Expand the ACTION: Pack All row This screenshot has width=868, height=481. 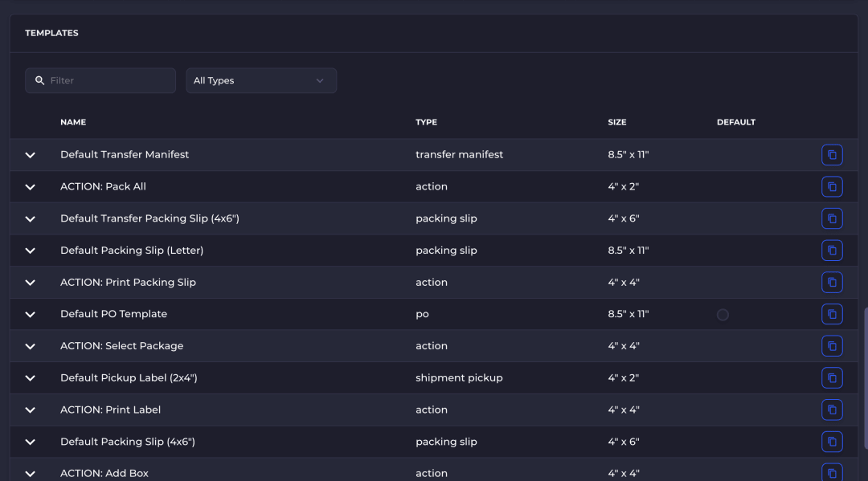point(31,187)
